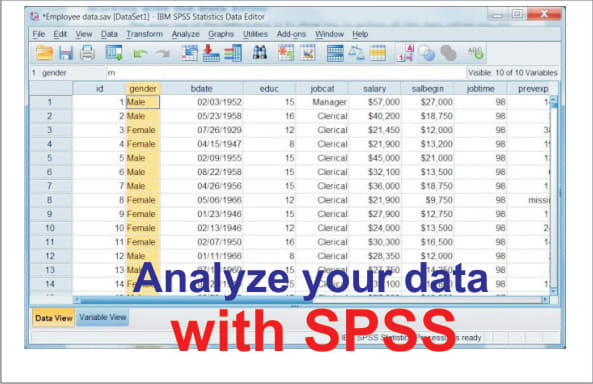Open Recall recently used dialogs icon
Screen dimensions: 593x384
pyautogui.click(x=114, y=53)
